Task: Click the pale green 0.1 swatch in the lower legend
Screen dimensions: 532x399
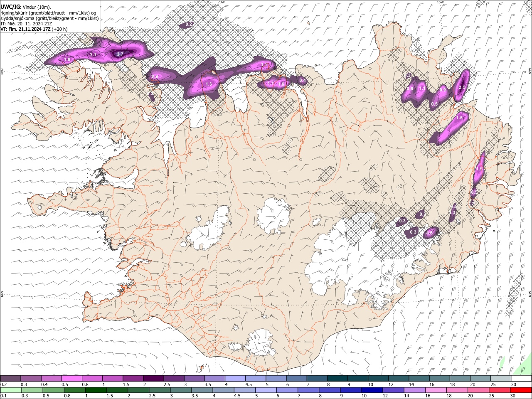Action: 10,390
